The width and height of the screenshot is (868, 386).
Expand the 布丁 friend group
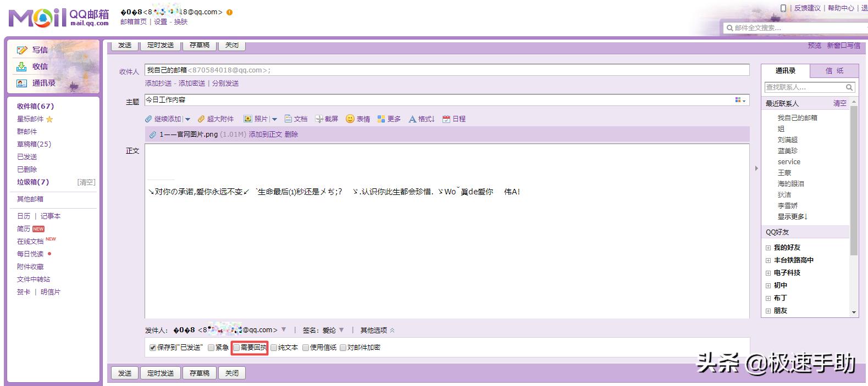769,298
